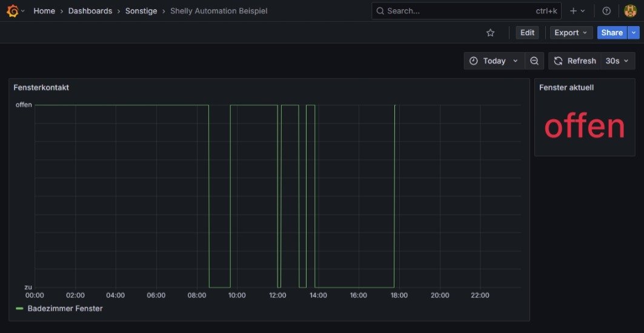
Task: Star this dashboard as favorite
Action: [490, 33]
